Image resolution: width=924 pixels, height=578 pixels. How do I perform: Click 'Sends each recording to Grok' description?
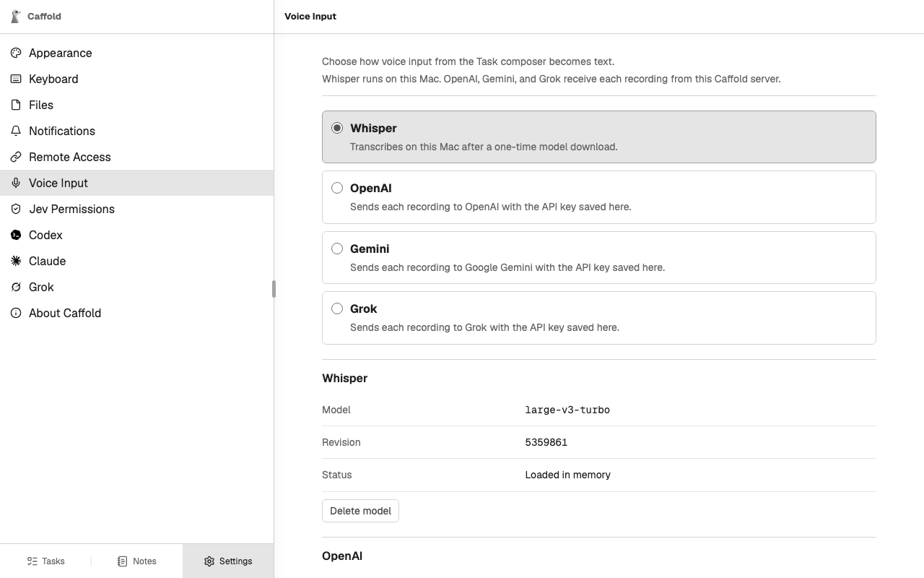click(484, 327)
